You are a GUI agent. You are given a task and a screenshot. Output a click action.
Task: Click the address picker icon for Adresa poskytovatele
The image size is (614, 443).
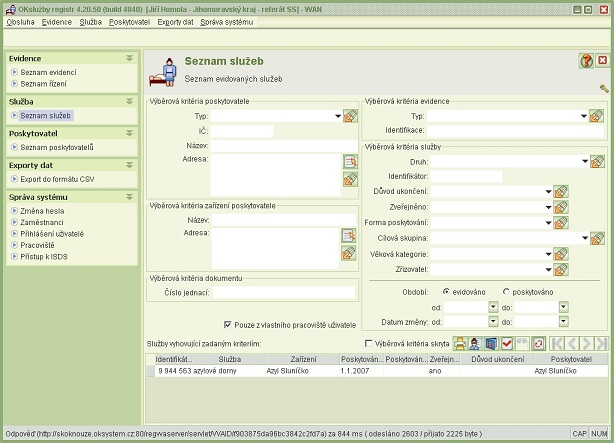[x=349, y=161]
